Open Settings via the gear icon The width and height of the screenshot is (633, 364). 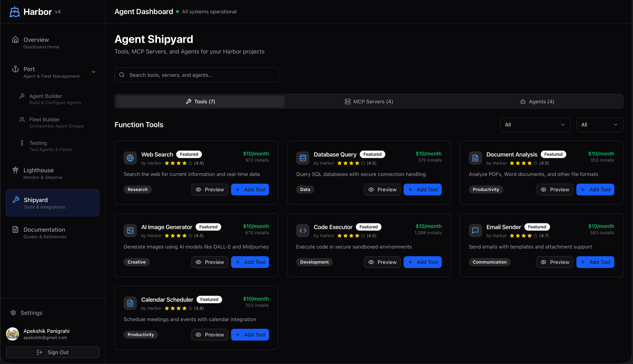13,313
